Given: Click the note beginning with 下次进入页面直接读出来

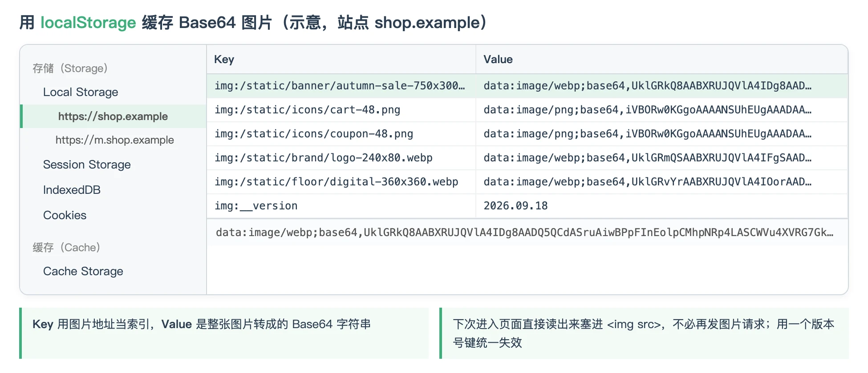Looking at the screenshot, I should (x=644, y=333).
